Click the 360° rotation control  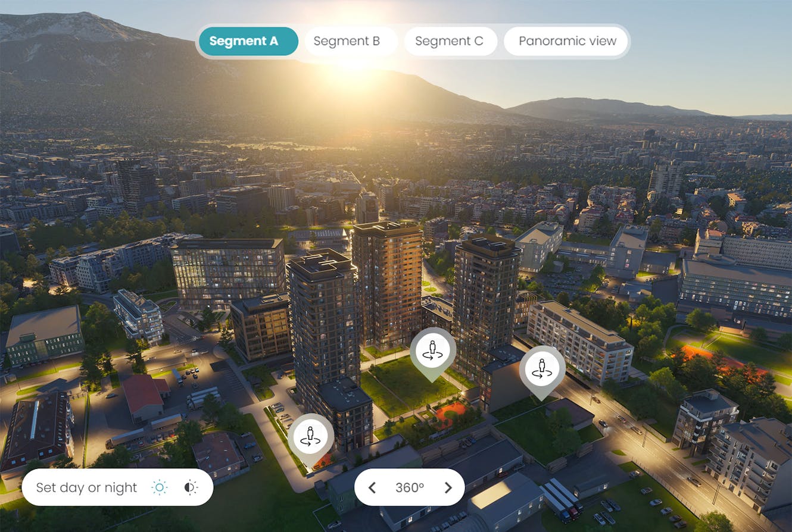409,487
